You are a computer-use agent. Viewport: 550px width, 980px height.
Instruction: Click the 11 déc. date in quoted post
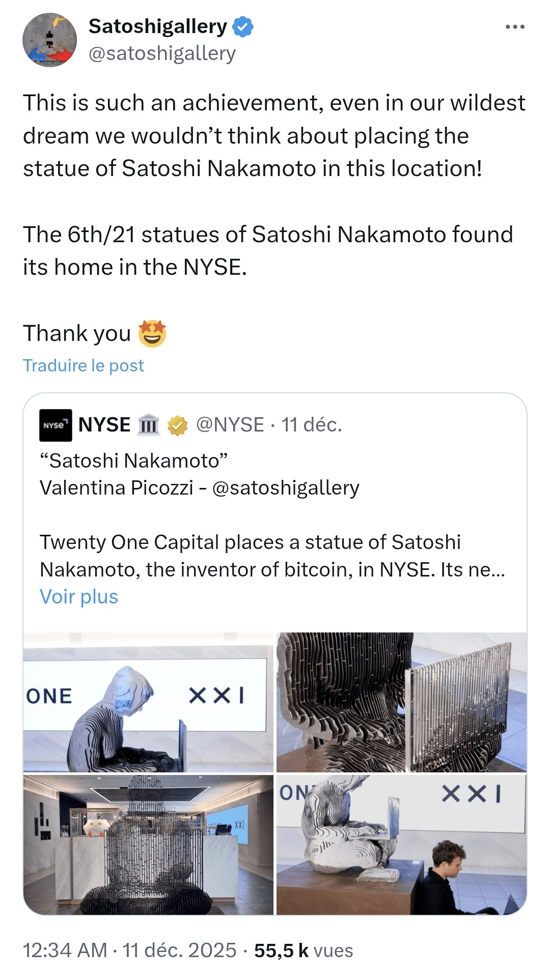[312, 425]
